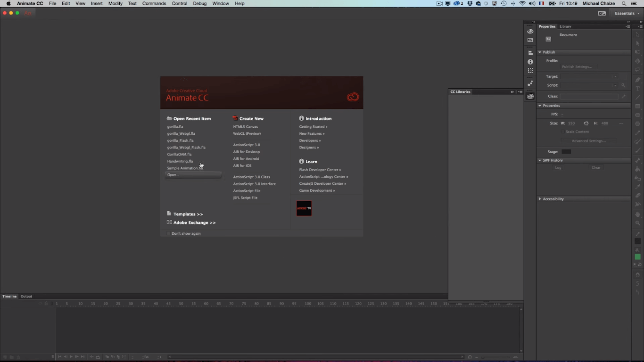This screenshot has height=362, width=644.
Task: Click the Open... button in recent items
Action: [193, 175]
